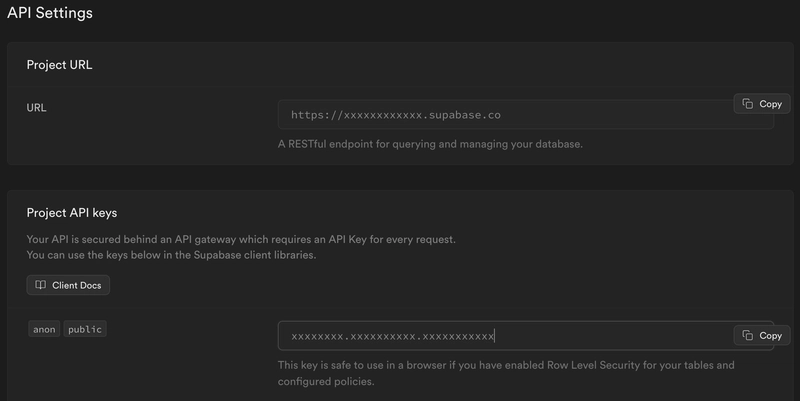Click the Project URL section heading
The image size is (800, 401).
(x=59, y=65)
